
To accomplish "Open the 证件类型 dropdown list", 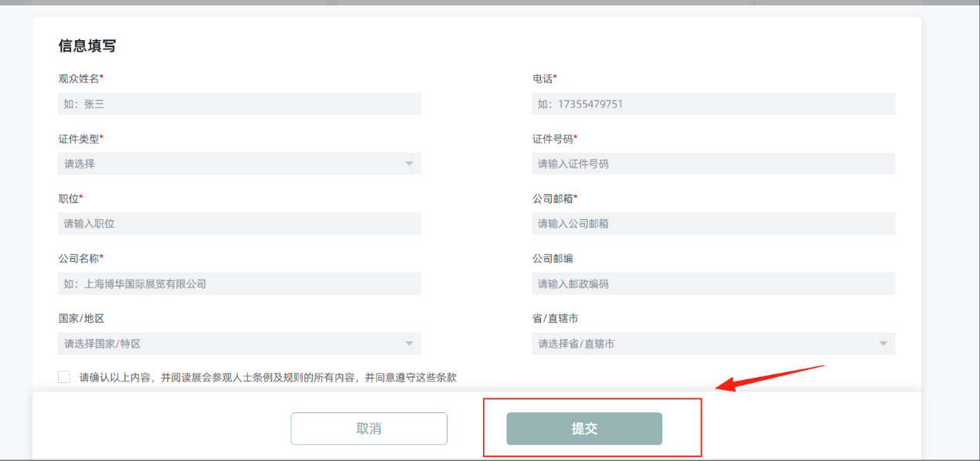I will tap(232, 164).
